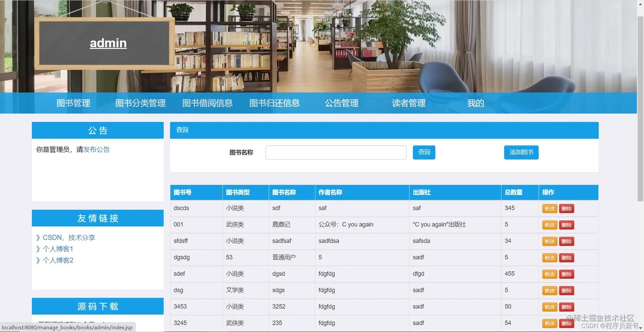Select the "C you again"出版社 cell
The image size is (644, 332).
coord(455,225)
